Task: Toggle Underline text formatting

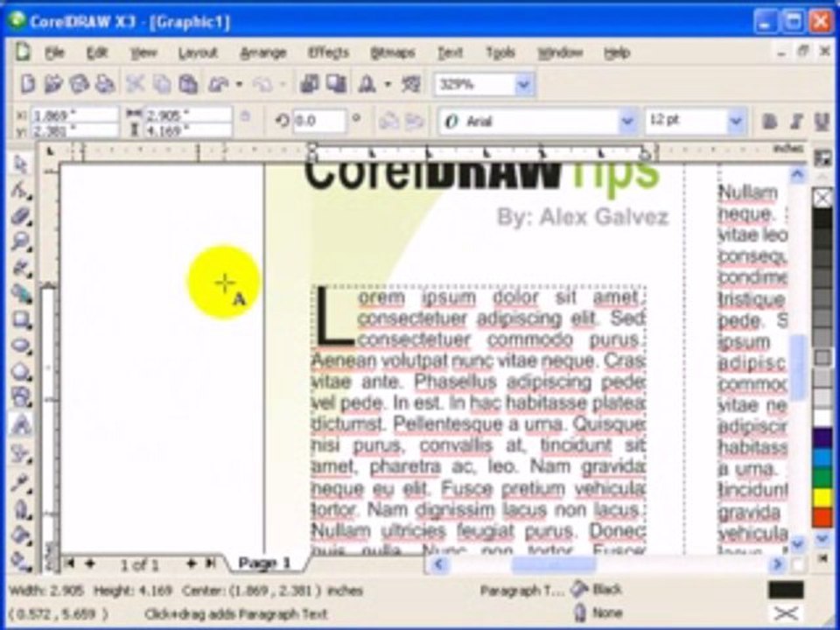Action: point(822,122)
